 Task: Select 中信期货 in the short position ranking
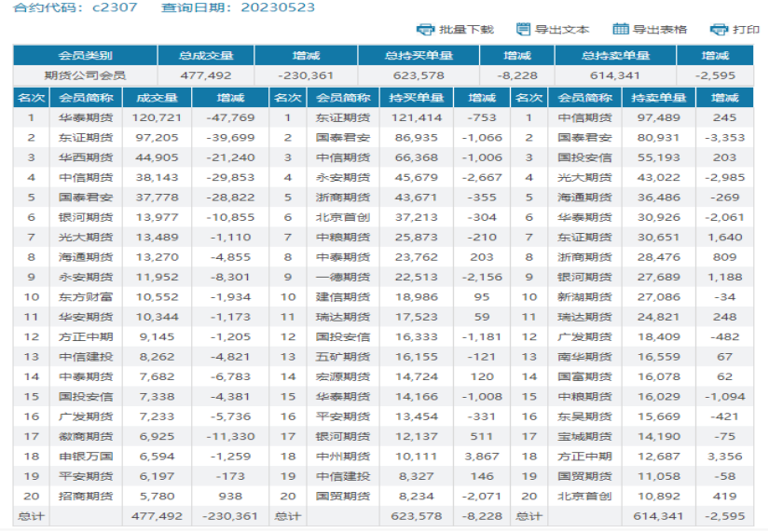coord(584,117)
